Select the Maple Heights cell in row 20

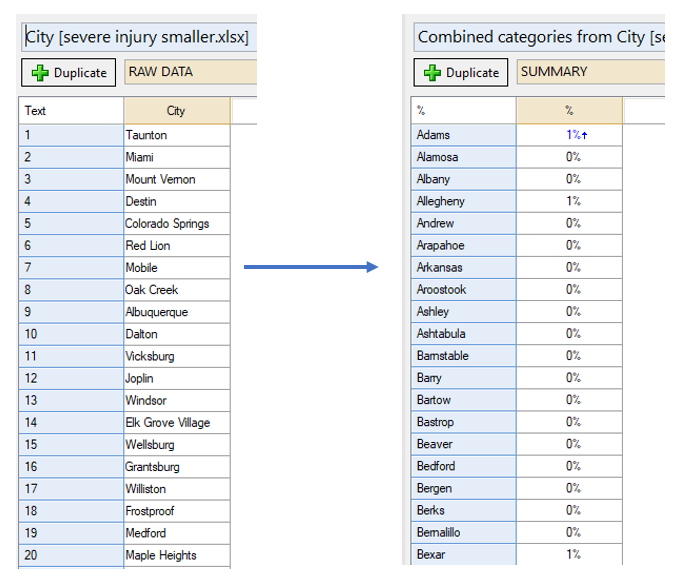coord(177,555)
